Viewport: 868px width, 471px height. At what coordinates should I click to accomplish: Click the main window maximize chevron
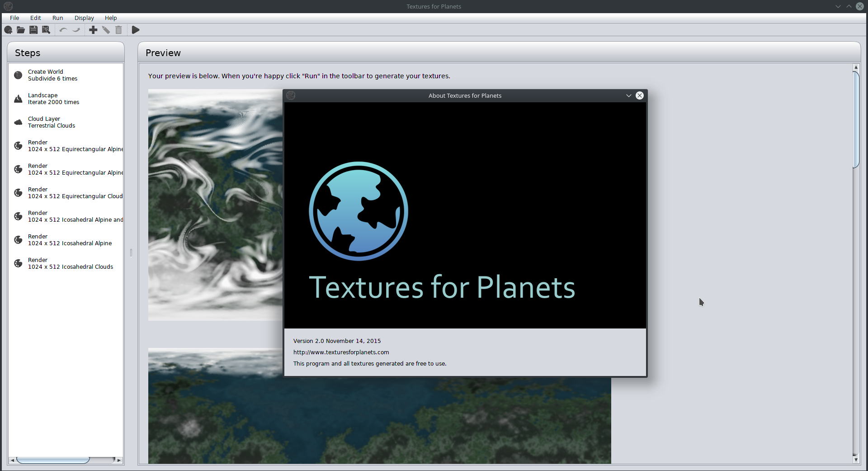pyautogui.click(x=849, y=6)
